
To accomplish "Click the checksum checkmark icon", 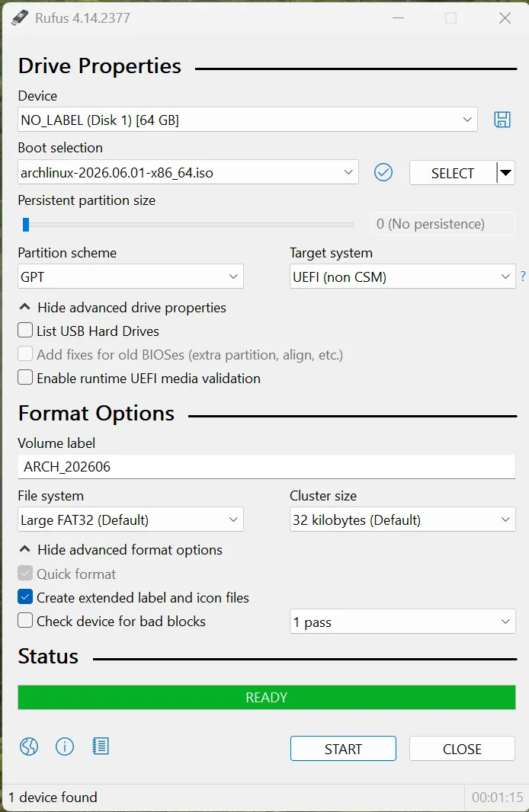I will point(383,172).
